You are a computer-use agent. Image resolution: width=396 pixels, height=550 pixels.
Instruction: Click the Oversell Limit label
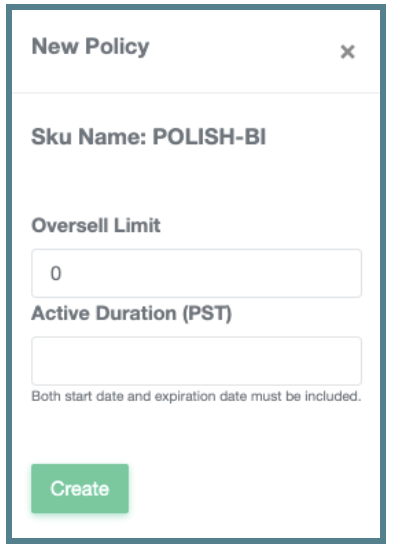click(96, 225)
